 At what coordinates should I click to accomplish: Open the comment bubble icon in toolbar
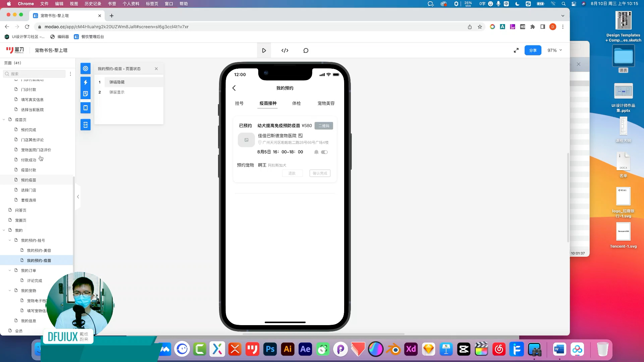[x=306, y=51]
